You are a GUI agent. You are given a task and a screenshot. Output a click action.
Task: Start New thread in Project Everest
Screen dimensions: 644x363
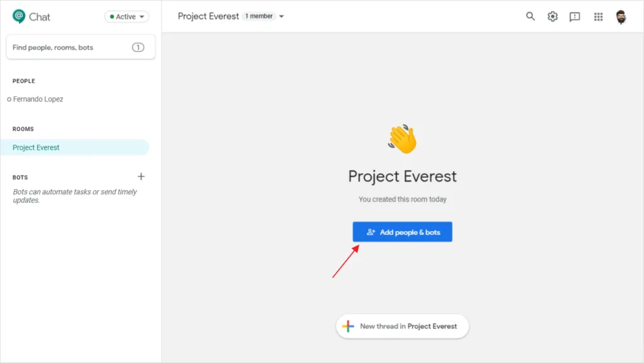[x=402, y=327]
